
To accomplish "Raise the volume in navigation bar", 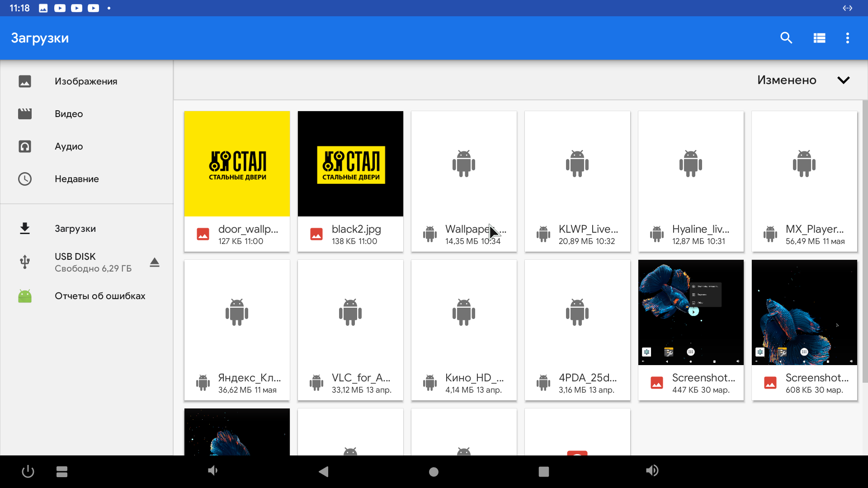I will point(652,471).
